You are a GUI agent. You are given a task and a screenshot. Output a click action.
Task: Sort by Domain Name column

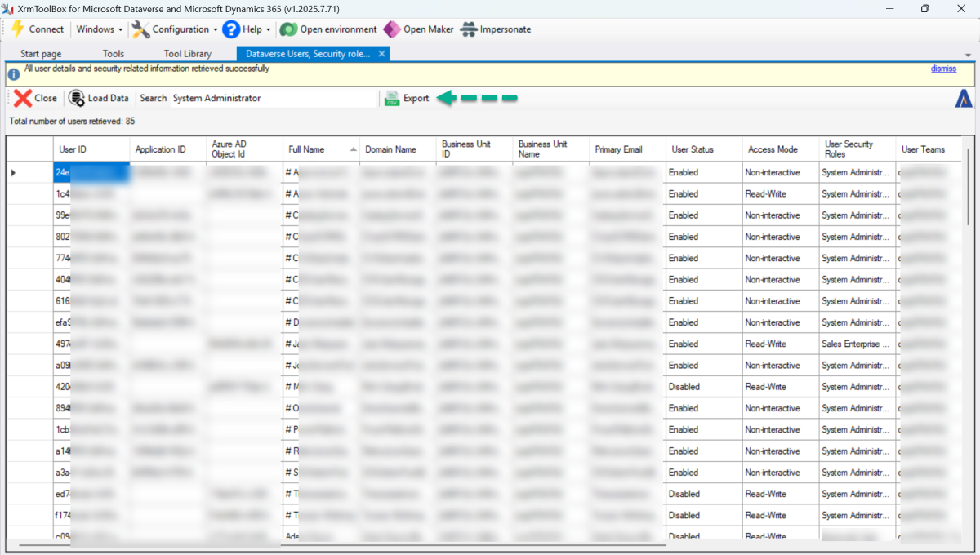click(398, 149)
